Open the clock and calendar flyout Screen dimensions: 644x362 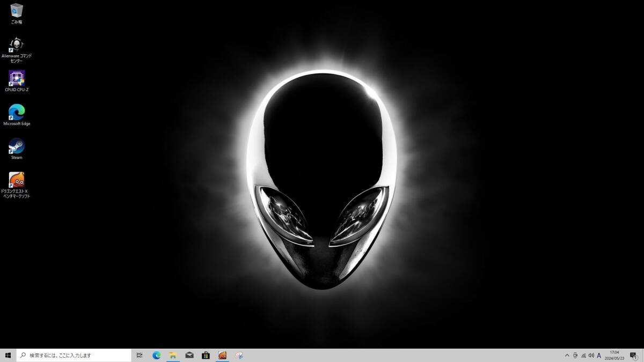614,355
